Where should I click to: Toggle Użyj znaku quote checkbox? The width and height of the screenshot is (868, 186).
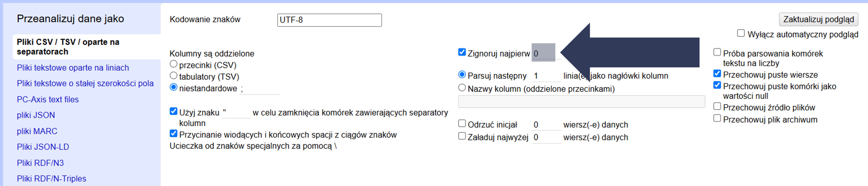tap(174, 111)
